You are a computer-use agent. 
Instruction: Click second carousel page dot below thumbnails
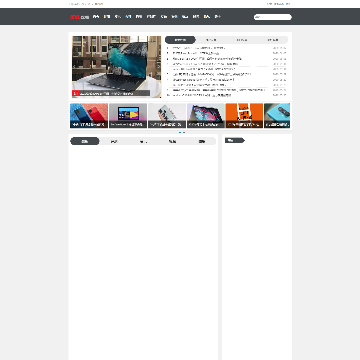(184, 132)
